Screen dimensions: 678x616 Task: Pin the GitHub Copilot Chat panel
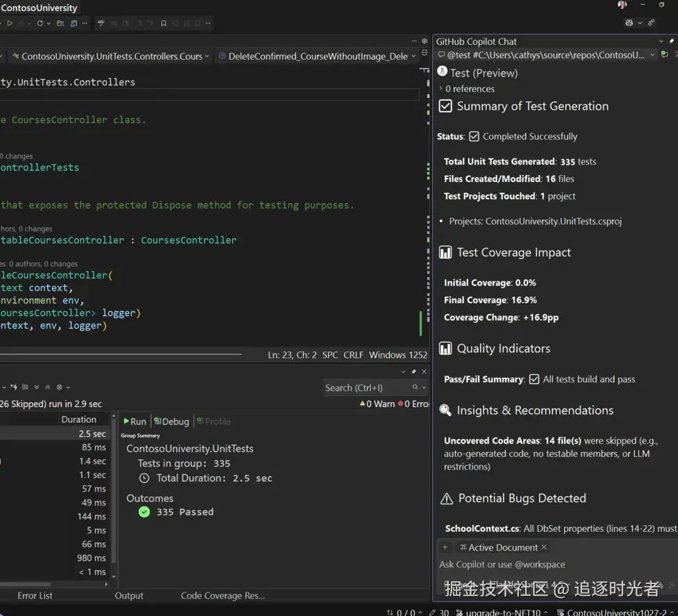click(x=671, y=41)
